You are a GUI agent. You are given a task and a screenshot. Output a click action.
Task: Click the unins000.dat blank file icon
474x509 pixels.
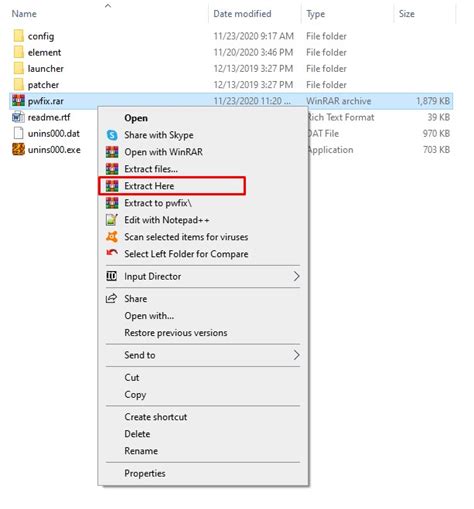[x=19, y=133]
